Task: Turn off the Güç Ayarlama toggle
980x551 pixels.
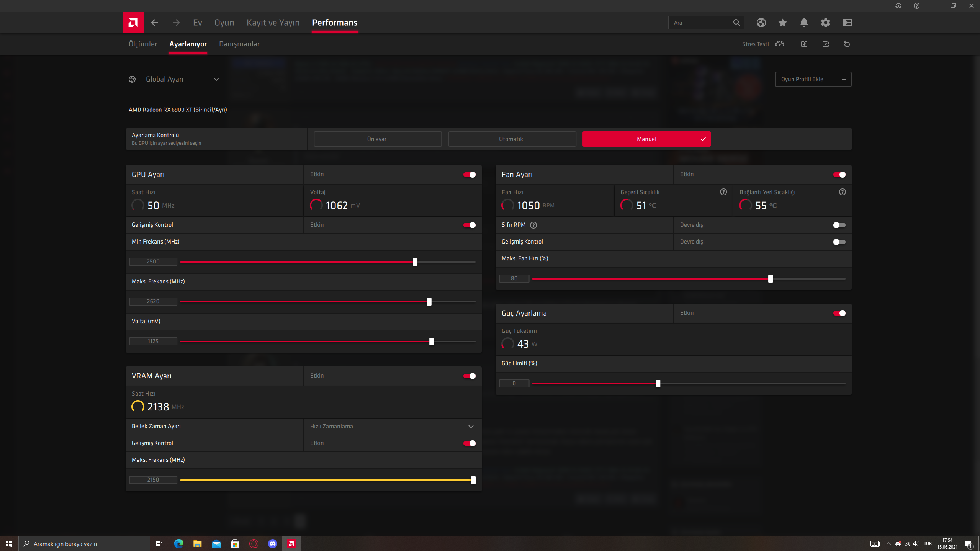Action: 839,313
